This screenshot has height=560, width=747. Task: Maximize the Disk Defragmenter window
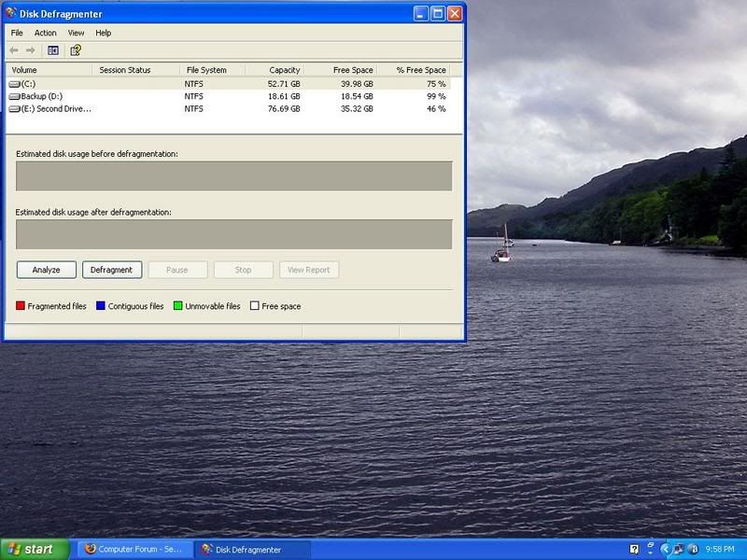click(437, 14)
